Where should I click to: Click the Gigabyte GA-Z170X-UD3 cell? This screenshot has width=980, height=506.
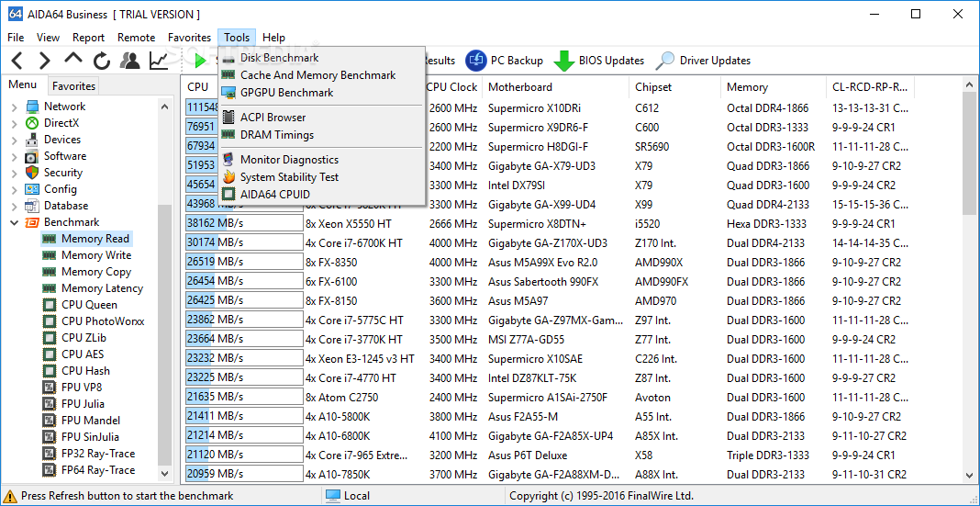pyautogui.click(x=548, y=243)
